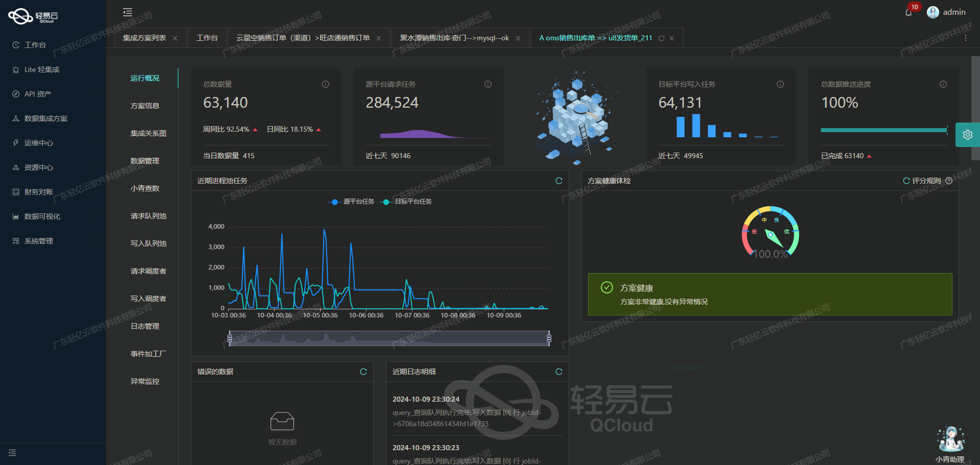Close the oms销售出库单 tab
This screenshot has height=465, width=980.
672,38
